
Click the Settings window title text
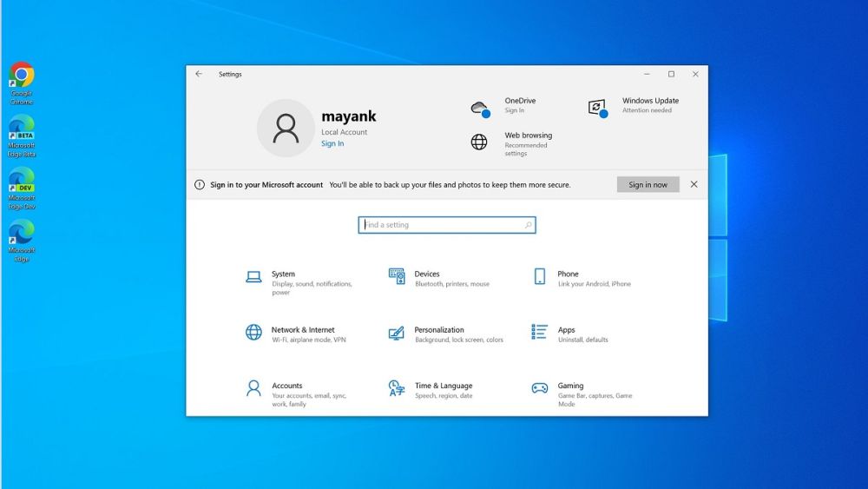(x=230, y=74)
